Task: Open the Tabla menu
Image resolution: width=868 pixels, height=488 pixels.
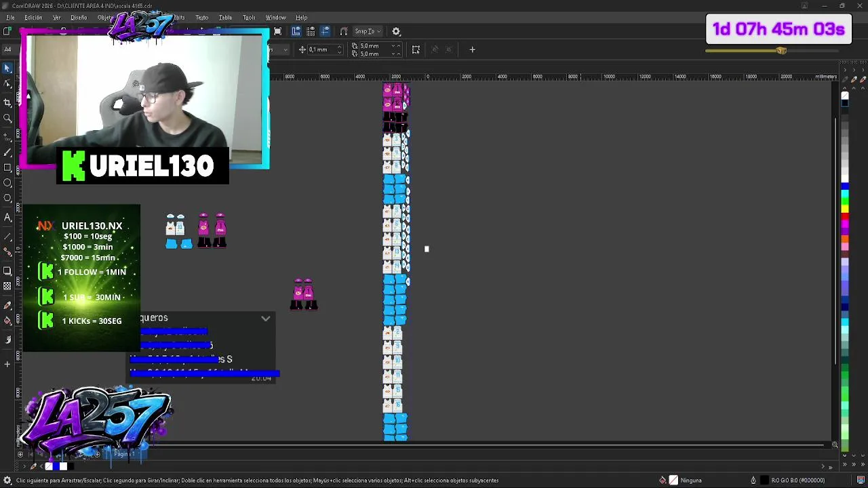Action: click(225, 18)
